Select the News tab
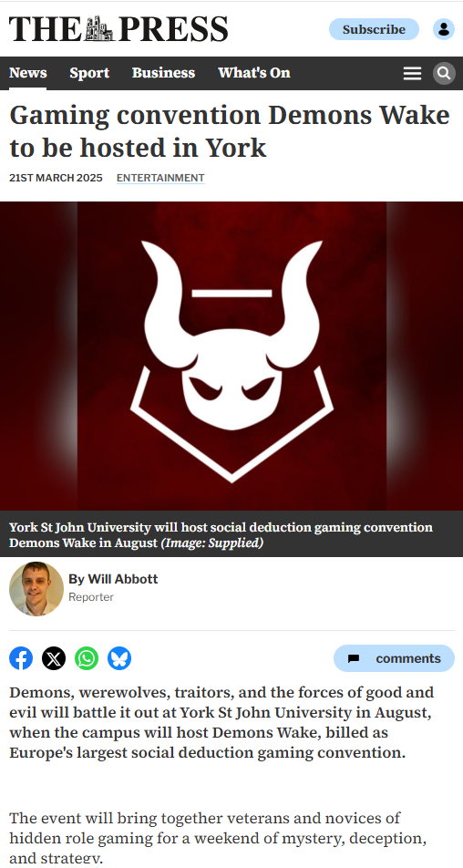 point(27,73)
